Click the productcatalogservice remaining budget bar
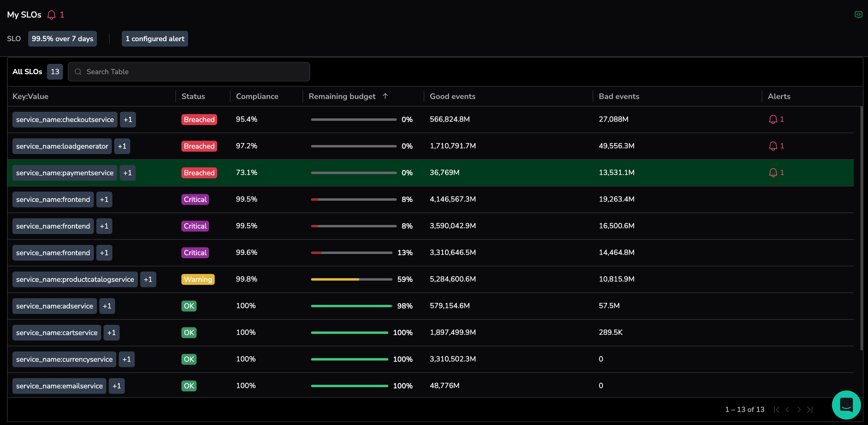Screen dimensions: 868x425 [351, 279]
